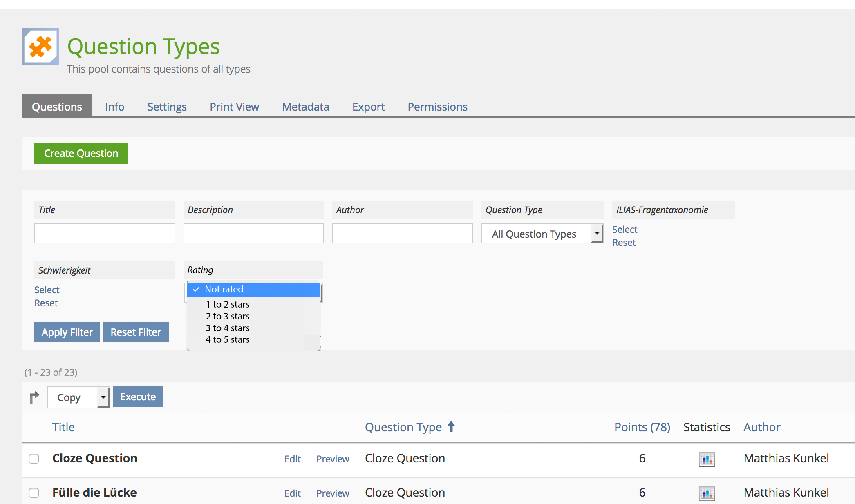Screen dimensions: 855x504
Task: Click the Question Type sort arrow icon
Action: click(x=451, y=427)
